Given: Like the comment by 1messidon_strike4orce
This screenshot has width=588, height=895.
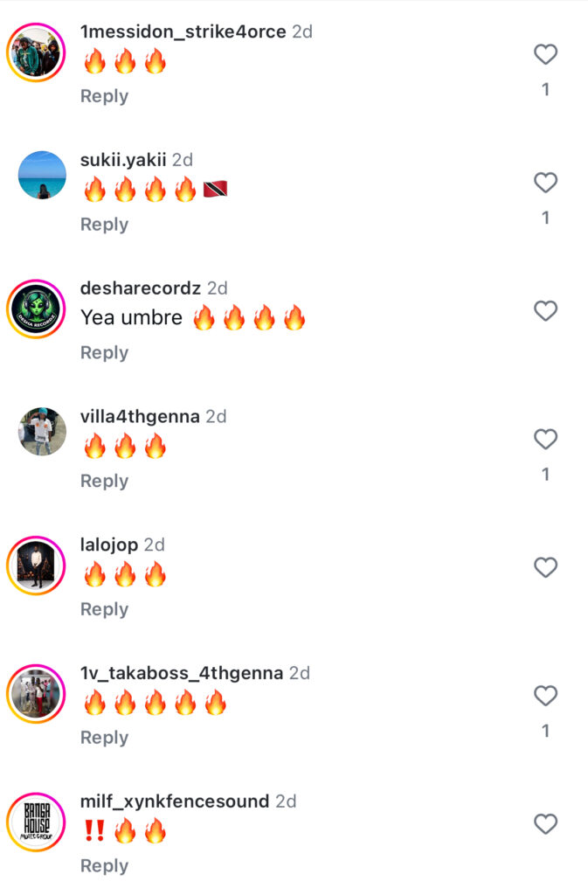Looking at the screenshot, I should point(545,54).
